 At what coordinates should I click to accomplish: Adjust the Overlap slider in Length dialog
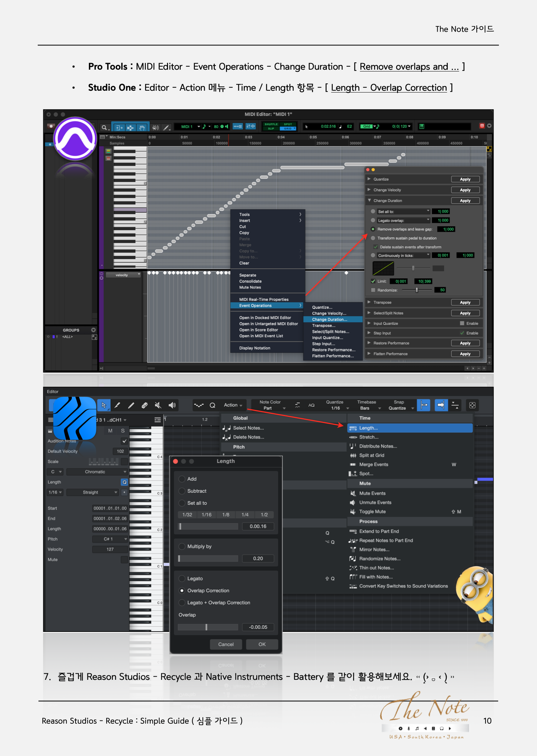click(x=208, y=627)
